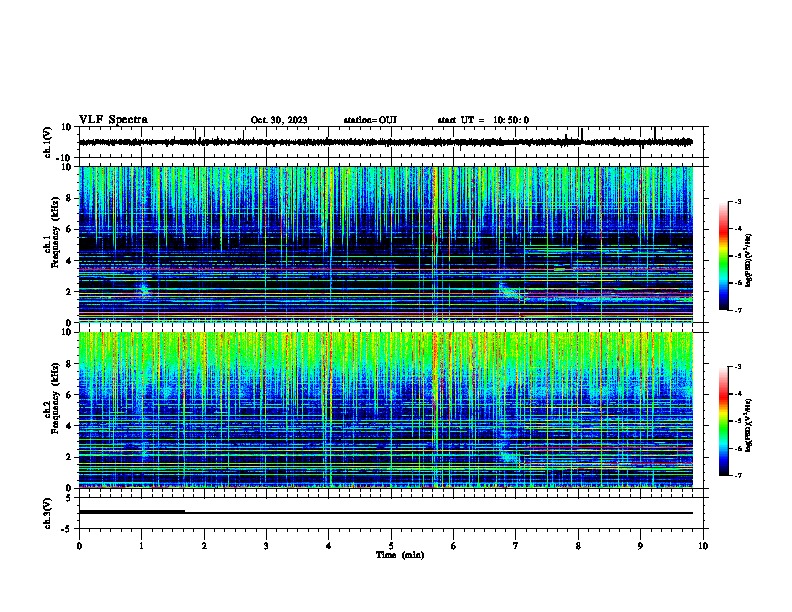
Task: Click time-axis tick label "4" at the bottom
Action: coord(328,546)
